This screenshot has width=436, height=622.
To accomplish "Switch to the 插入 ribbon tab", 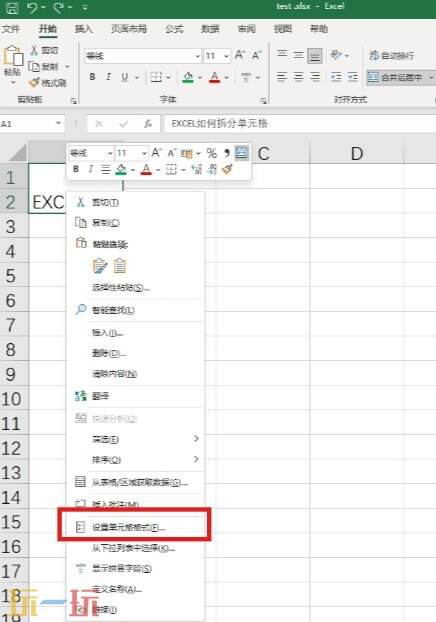I will 83,29.
